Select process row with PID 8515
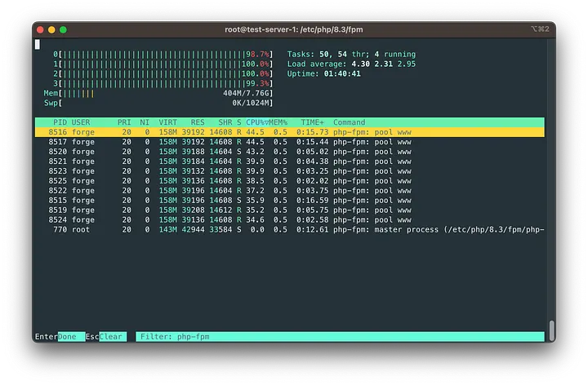 [289, 201]
